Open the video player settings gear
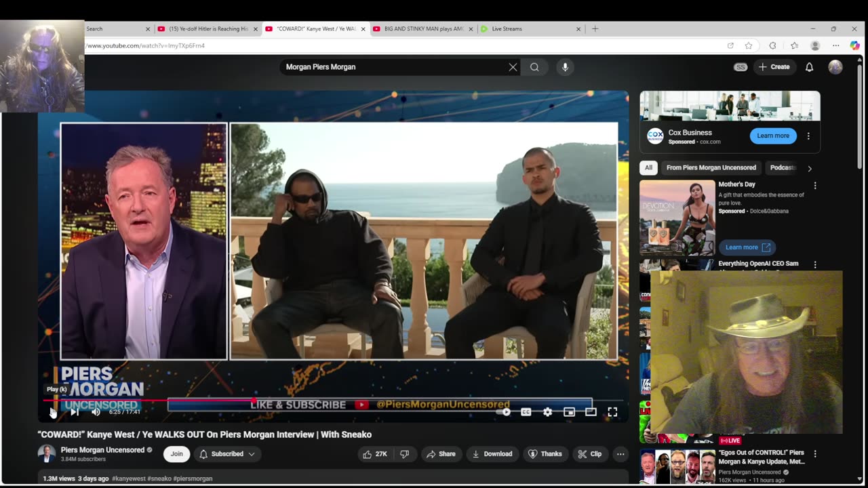This screenshot has height=488, width=868. click(x=547, y=411)
